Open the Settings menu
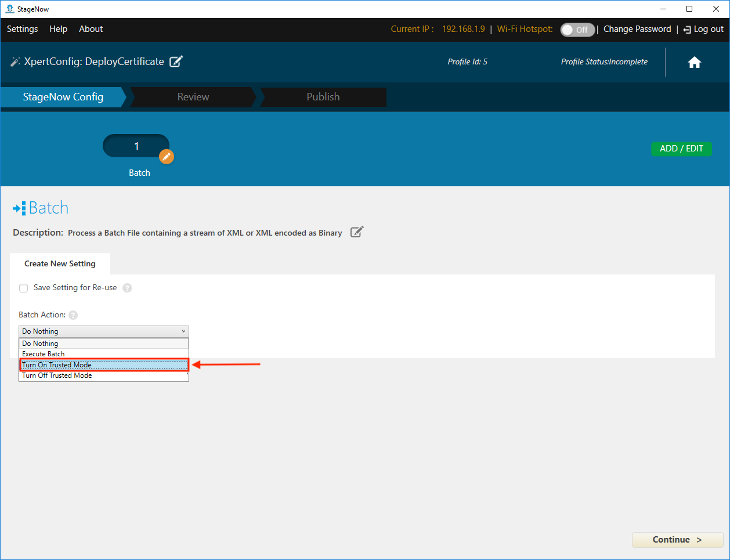 click(22, 29)
